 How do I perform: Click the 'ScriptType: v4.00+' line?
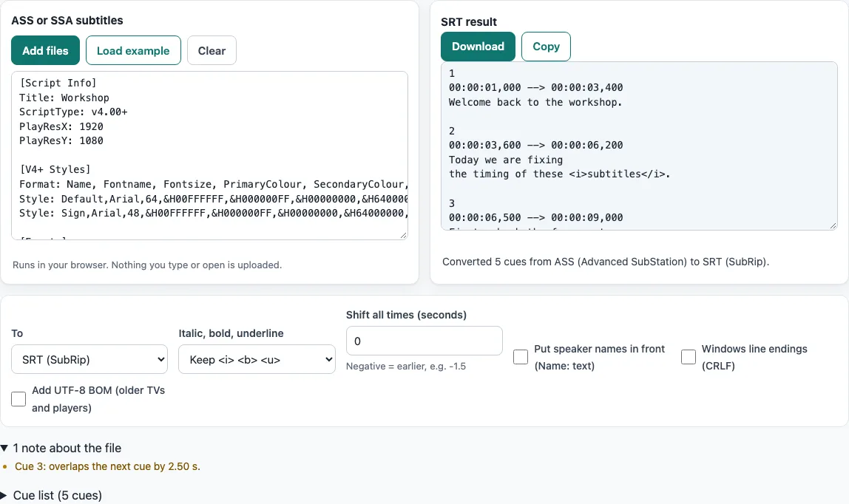point(73,112)
